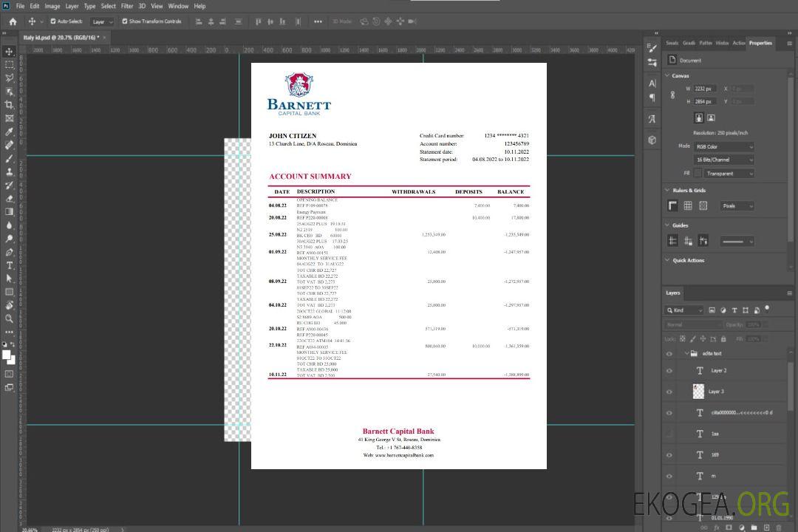Open the Pixels ruler units dropdown
The width and height of the screenshot is (798, 532).
coord(737,206)
